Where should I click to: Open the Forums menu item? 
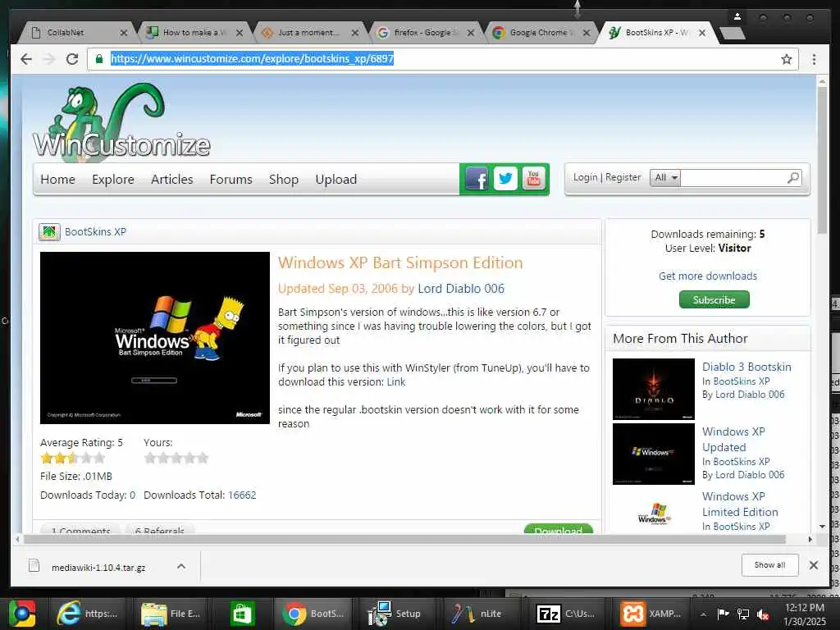[231, 180]
